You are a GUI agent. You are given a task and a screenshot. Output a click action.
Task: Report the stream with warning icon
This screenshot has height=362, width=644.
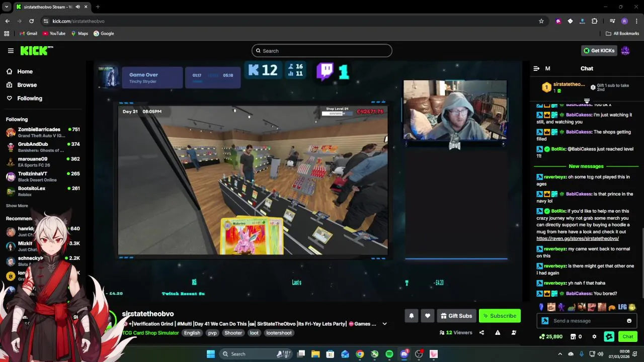498,332
